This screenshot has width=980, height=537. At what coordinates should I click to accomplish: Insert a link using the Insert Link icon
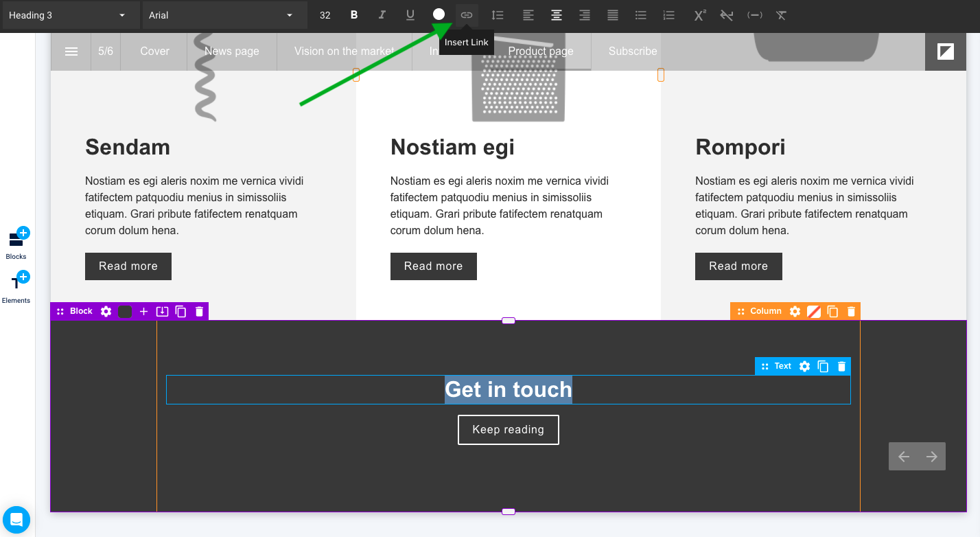pyautogui.click(x=467, y=14)
